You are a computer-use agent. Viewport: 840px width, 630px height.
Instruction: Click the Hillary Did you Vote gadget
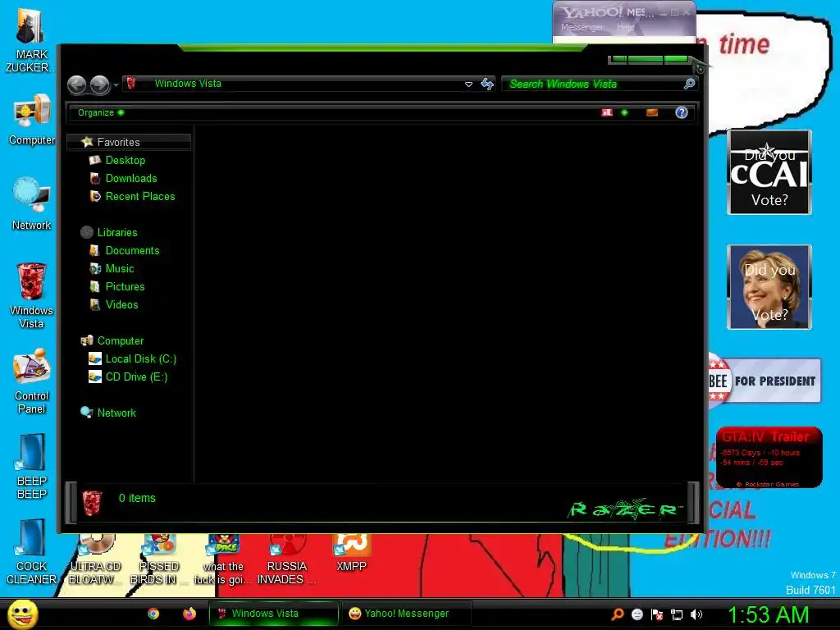(769, 287)
